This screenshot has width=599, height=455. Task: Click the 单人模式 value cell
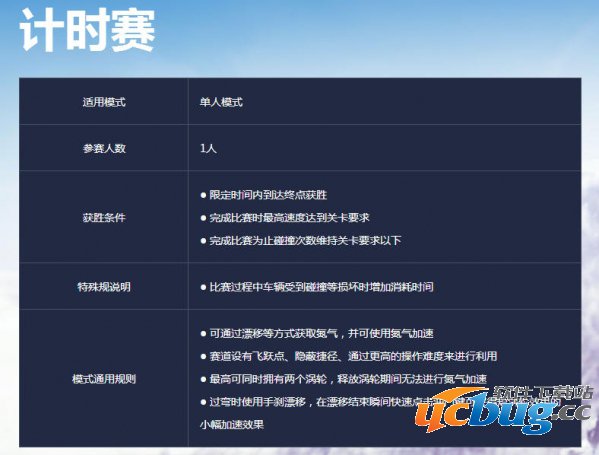pos(221,102)
